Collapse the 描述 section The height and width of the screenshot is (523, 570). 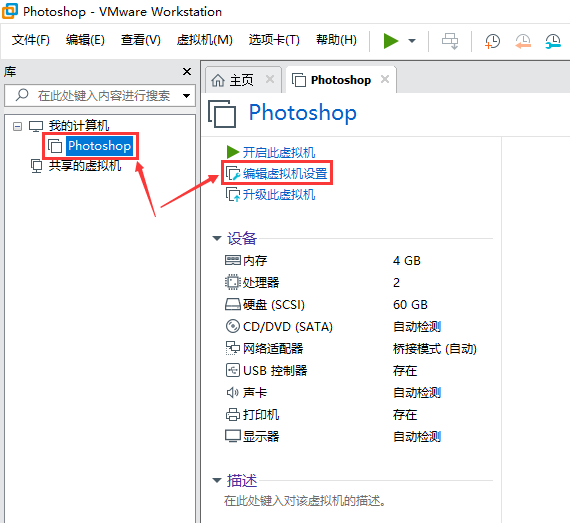[x=217, y=480]
